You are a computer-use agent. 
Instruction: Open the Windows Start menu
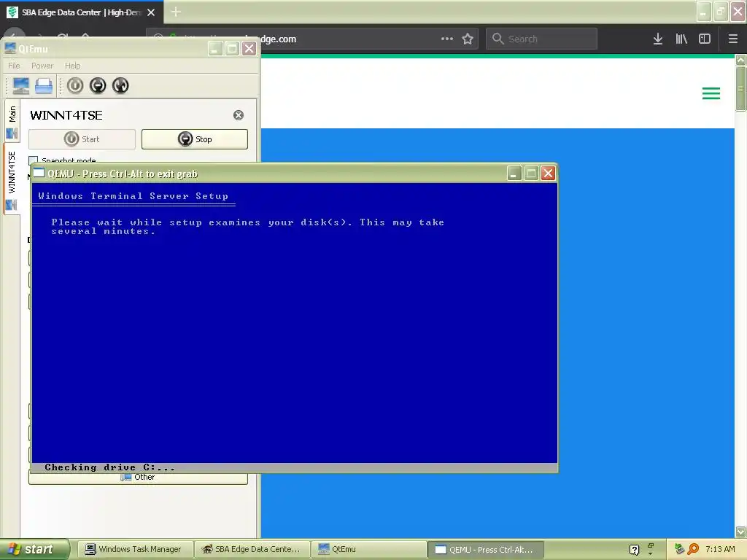tap(34, 549)
